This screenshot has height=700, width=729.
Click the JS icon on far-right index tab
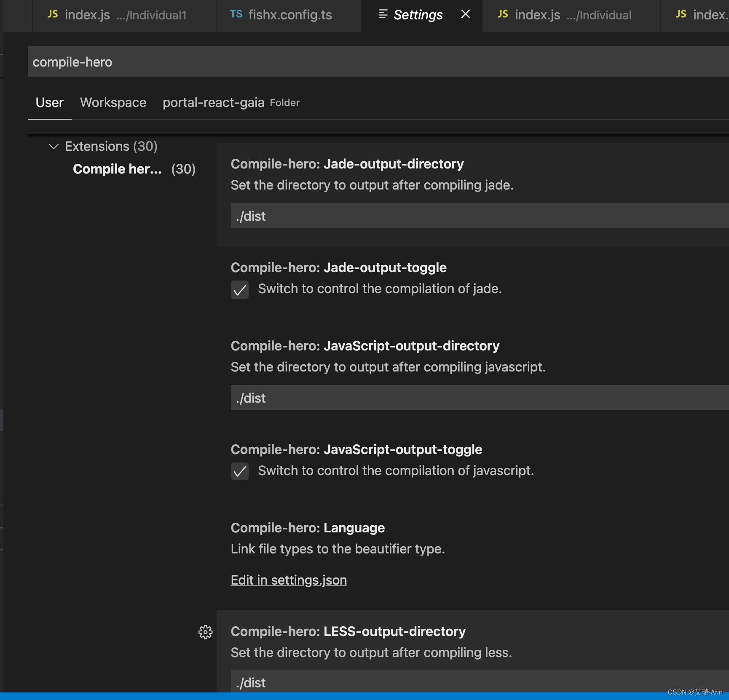[x=681, y=14]
